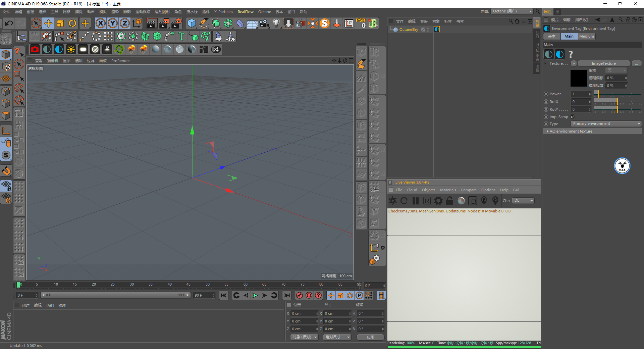Screen dimensions: 644x349
Task: Click the Texture shader arrow button
Action: coord(574,63)
